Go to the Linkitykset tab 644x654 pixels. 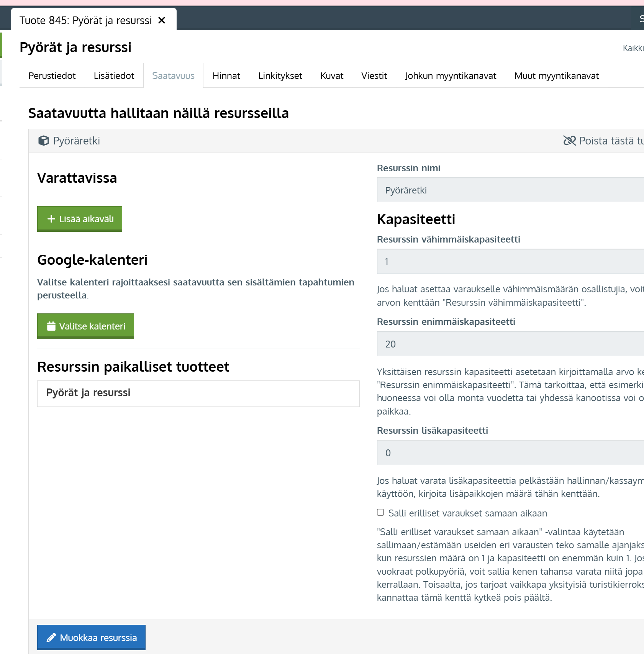pos(280,75)
